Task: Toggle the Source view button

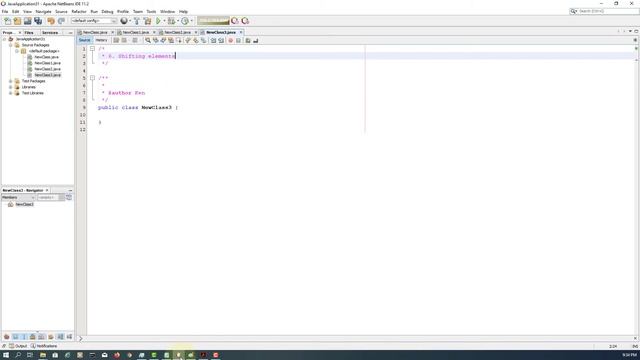Action: (x=84, y=40)
